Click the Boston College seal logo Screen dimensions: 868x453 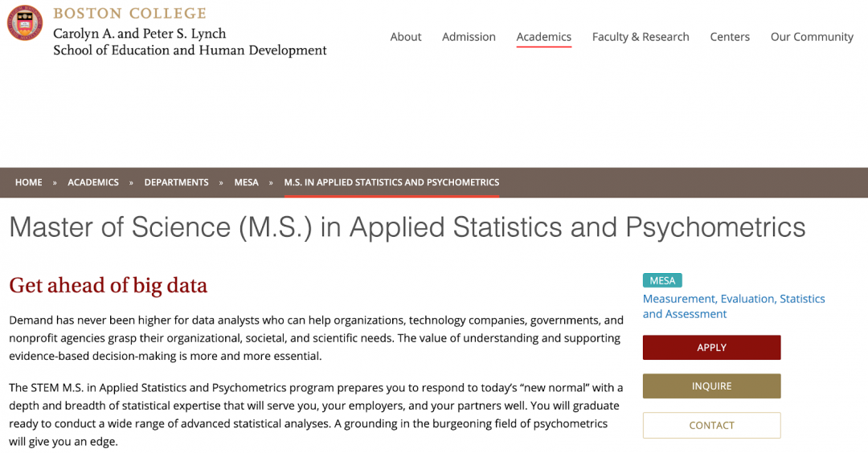[25, 22]
